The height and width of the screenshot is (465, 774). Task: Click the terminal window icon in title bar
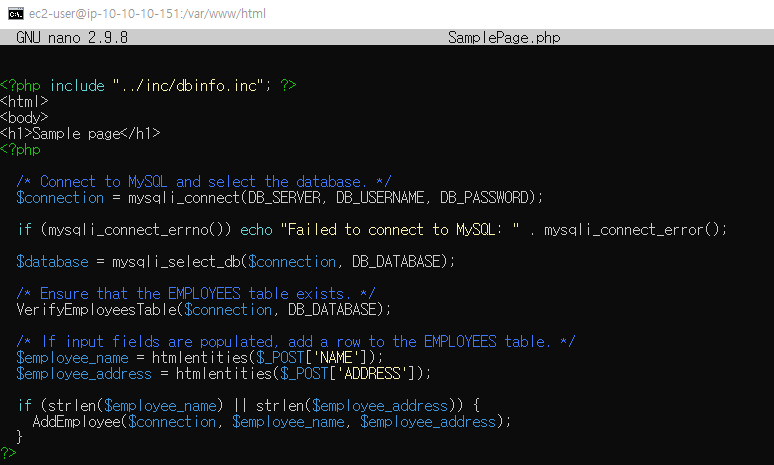pyautogui.click(x=16, y=14)
